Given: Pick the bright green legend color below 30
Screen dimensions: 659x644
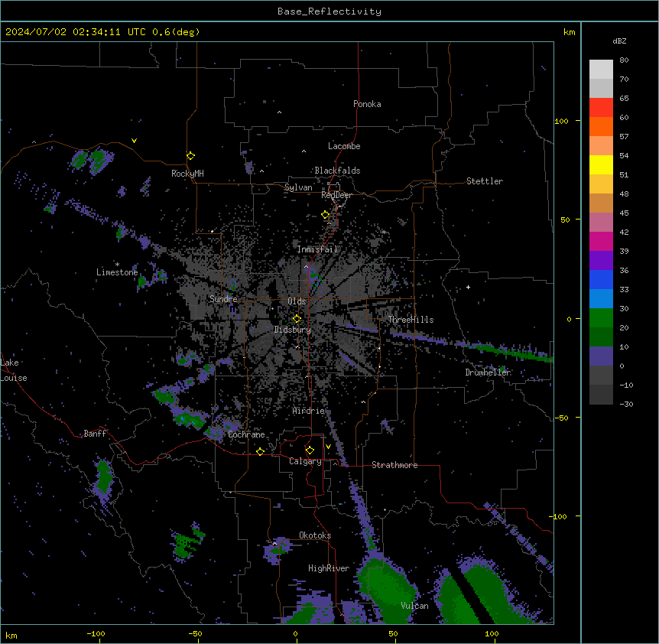Looking at the screenshot, I should 601,318.
